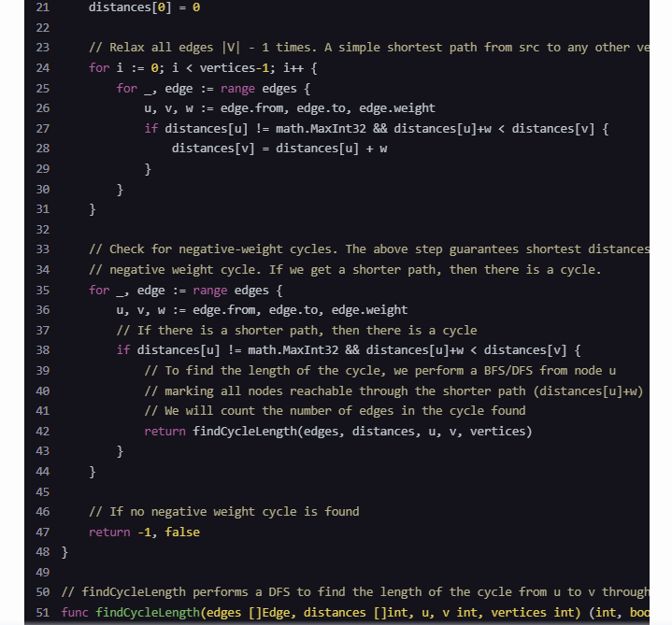This screenshot has width=672, height=625.
Task: Click 'edge.weight' on line 26
Action: [397, 108]
